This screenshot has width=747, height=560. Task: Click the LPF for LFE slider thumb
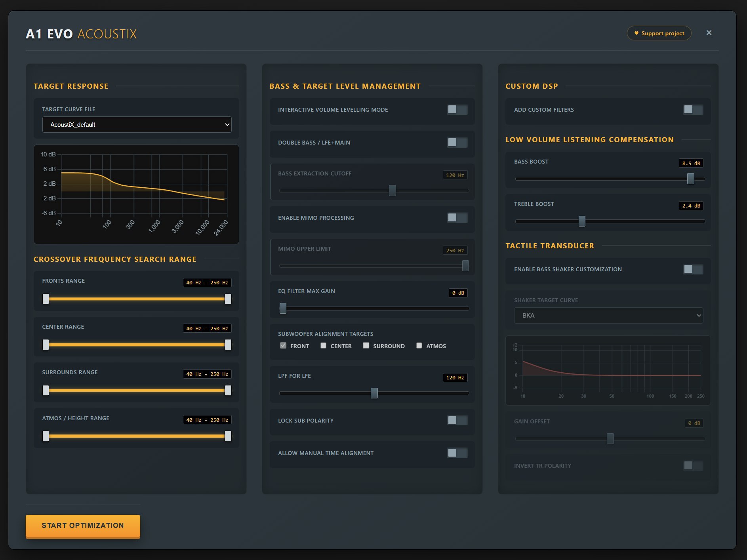[x=374, y=393]
